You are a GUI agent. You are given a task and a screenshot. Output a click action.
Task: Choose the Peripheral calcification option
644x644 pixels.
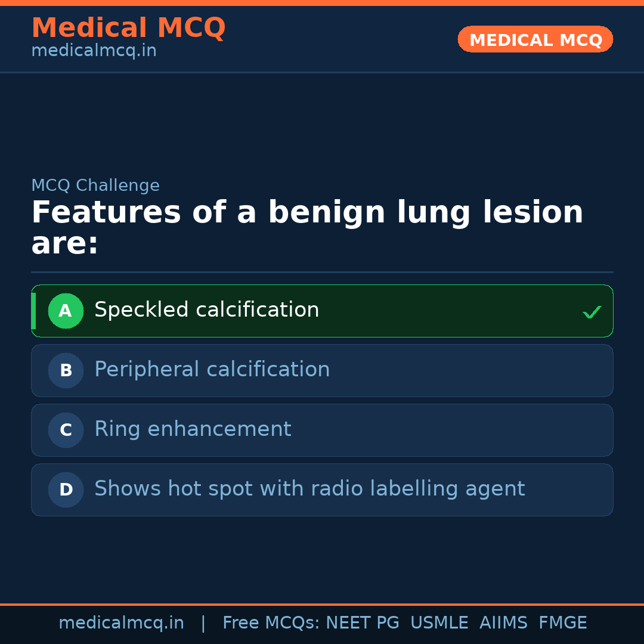point(212,370)
